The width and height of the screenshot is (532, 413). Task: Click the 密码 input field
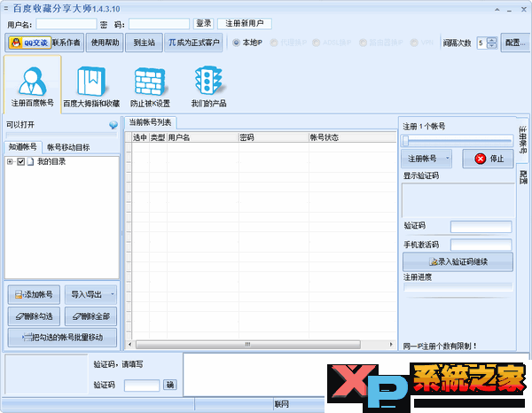159,24
